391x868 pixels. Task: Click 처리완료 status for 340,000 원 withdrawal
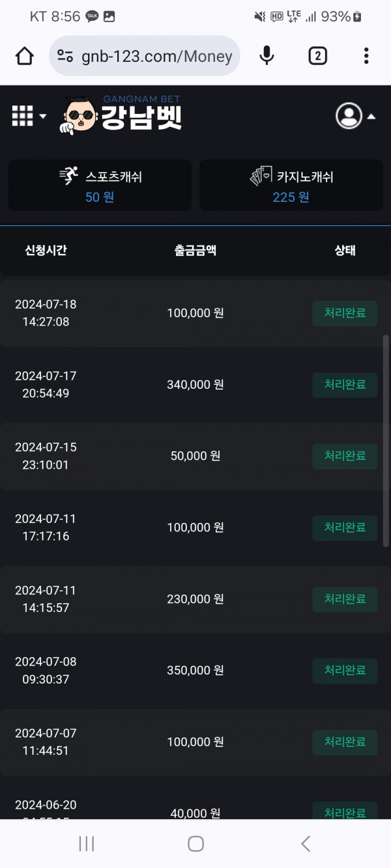coord(345,384)
